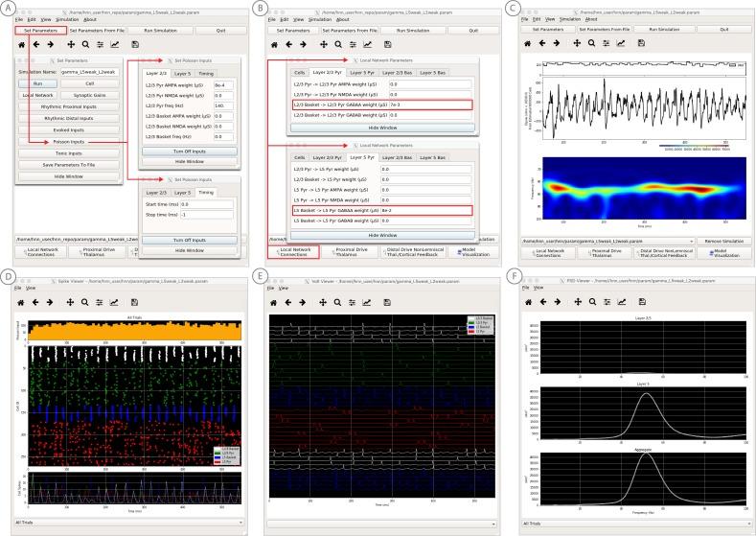This screenshot has width=756, height=536.
Task: Click the L5 Basket -> L5 Pyr GABAA weight field
Action: [x=425, y=210]
